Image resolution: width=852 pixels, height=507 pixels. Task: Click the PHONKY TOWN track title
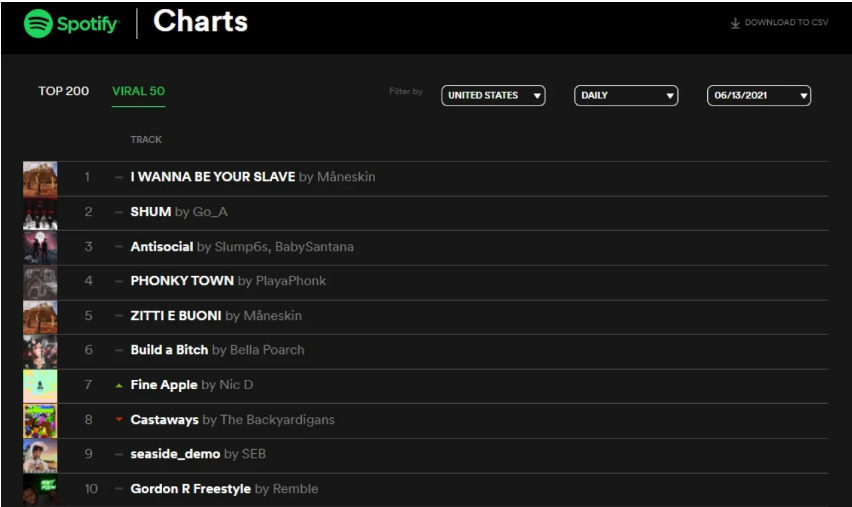182,281
